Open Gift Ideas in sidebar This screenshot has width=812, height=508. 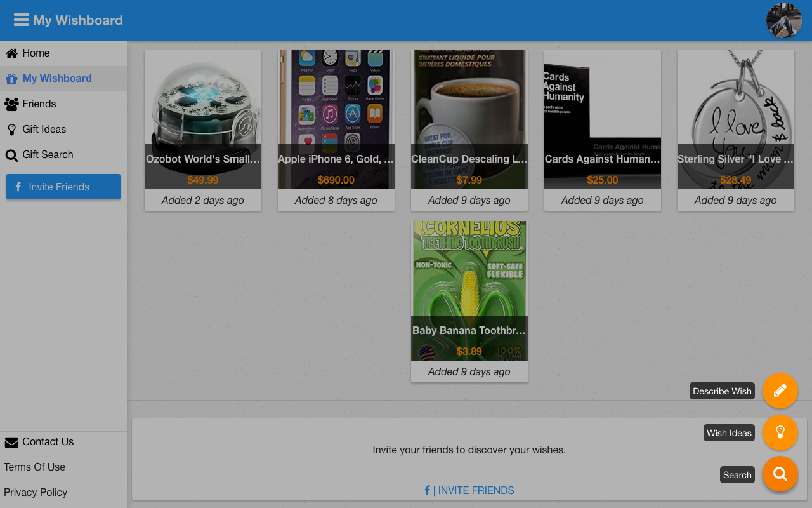tap(63, 130)
